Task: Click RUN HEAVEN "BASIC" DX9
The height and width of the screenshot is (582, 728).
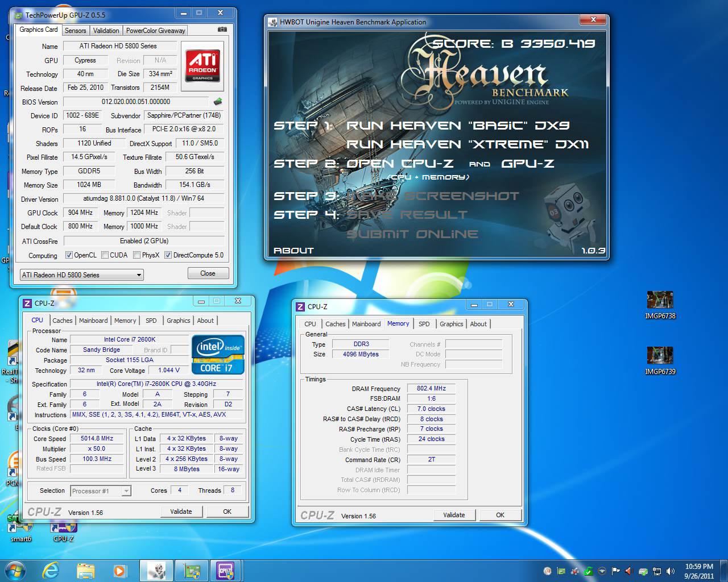Action: point(458,126)
